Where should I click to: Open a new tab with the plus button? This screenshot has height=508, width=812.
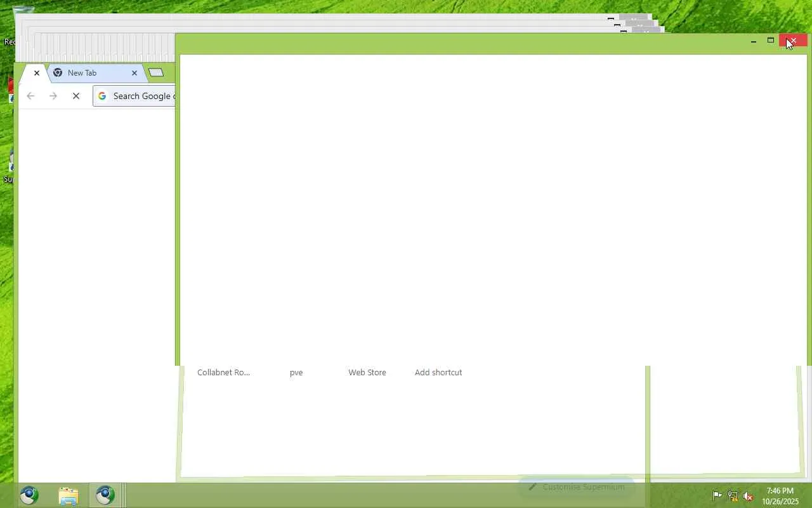(x=156, y=73)
